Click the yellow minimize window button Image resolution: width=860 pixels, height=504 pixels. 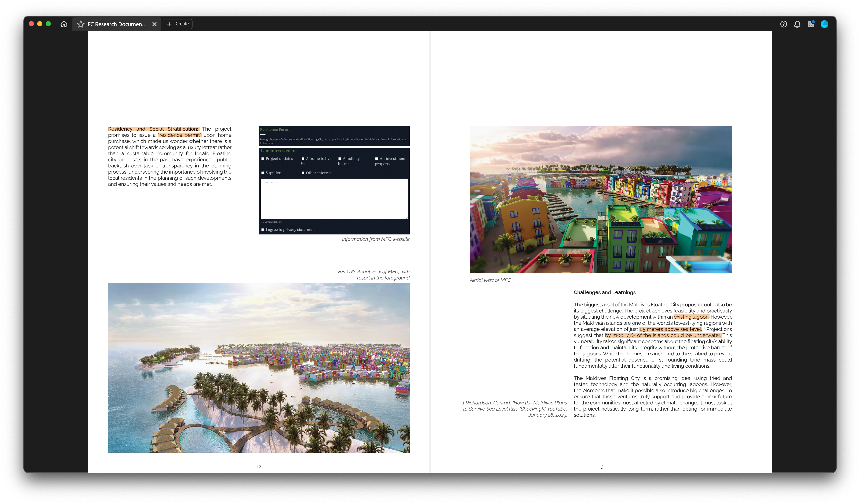point(40,24)
